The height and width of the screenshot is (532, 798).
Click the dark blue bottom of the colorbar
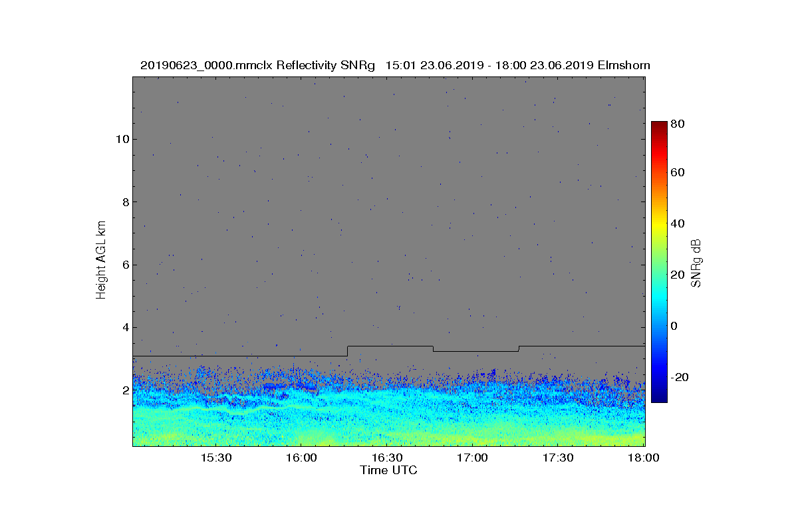[659, 398]
